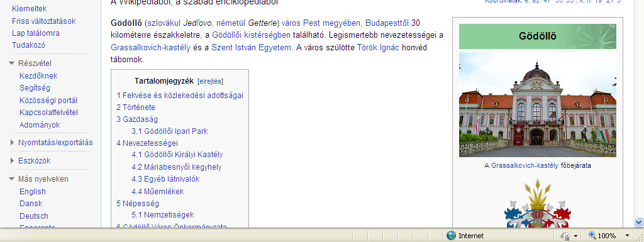Screen dimensions: 644x242
Task: Jump to section 5 Népesség
Action: 138,204
